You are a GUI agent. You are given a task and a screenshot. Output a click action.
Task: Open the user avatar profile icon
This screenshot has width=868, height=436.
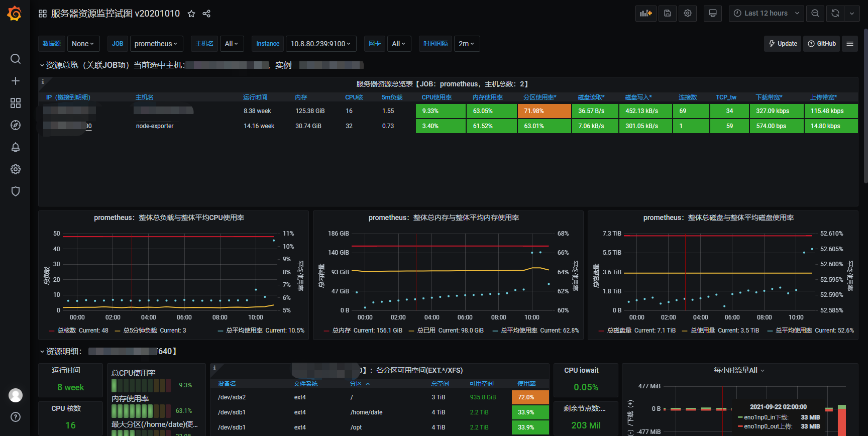(x=16, y=395)
